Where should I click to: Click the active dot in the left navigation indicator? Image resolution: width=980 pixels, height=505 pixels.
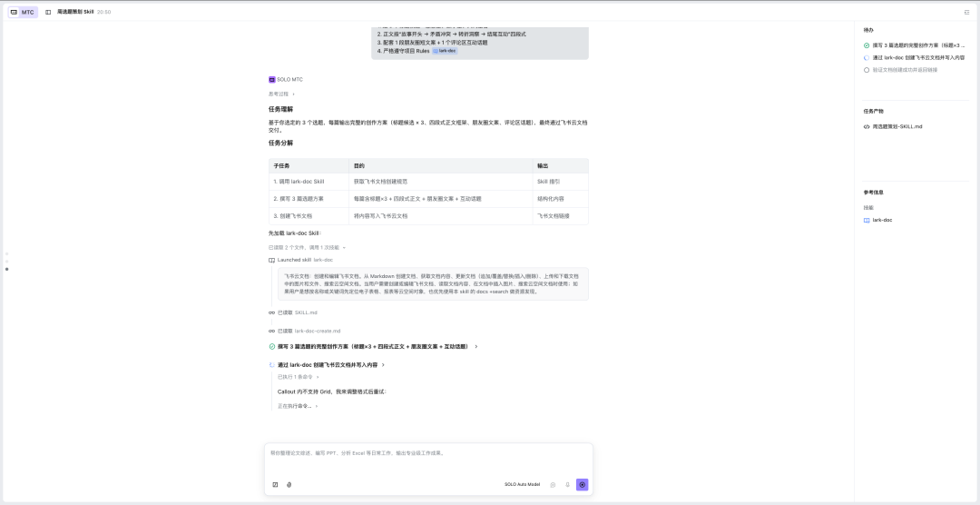(7, 269)
